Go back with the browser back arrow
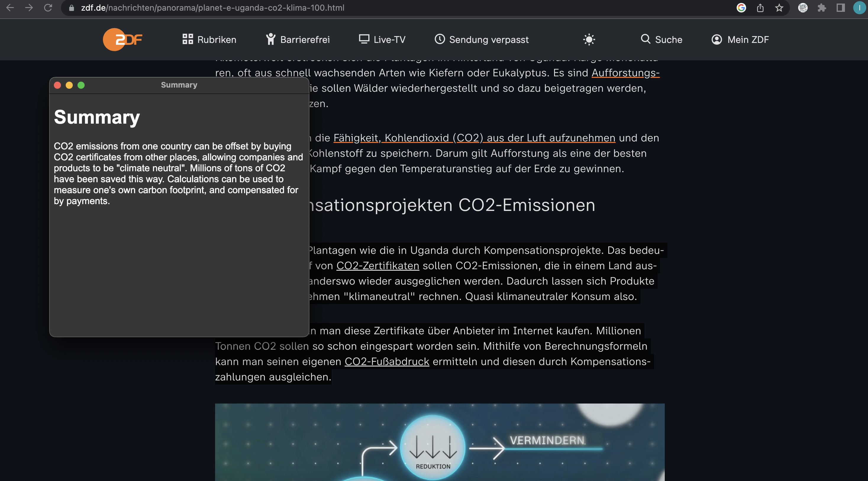Screen dimensions: 868x481 (10, 7)
